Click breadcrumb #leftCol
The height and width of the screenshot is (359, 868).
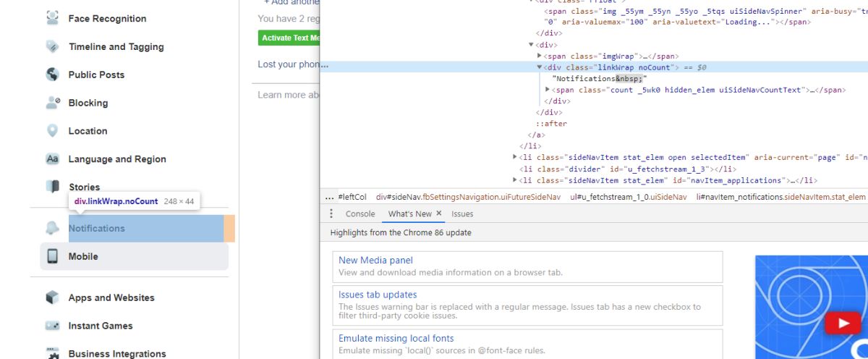(x=352, y=197)
